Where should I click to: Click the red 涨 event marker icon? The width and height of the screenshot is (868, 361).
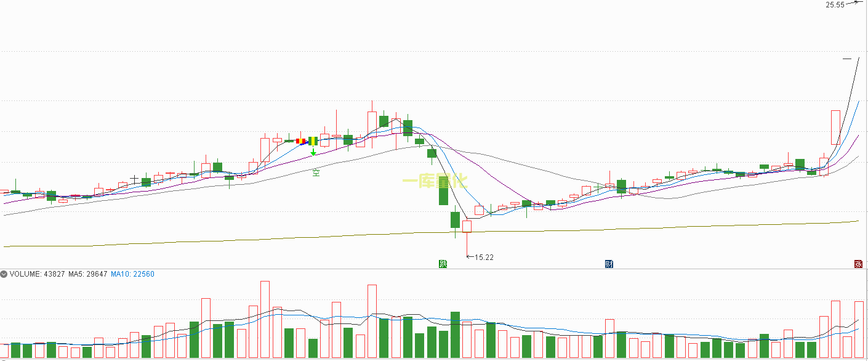pyautogui.click(x=858, y=264)
